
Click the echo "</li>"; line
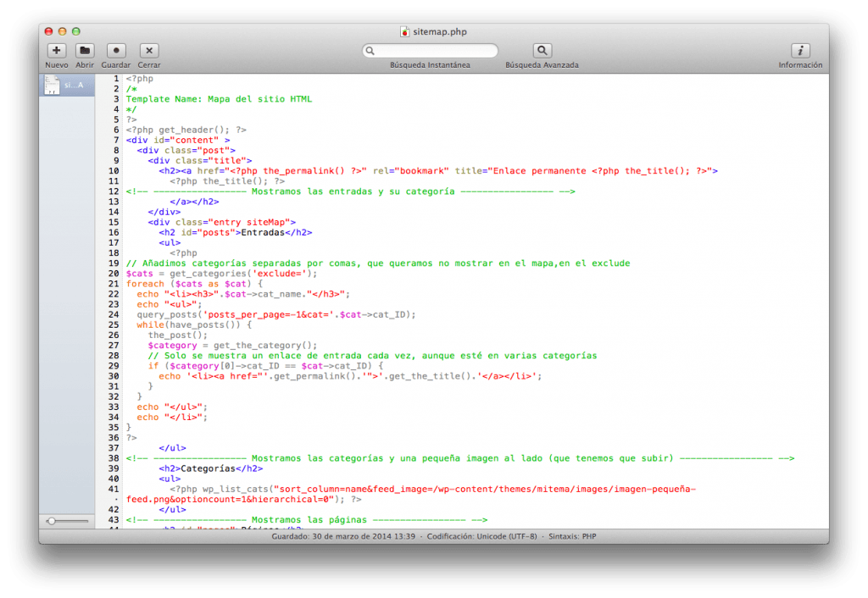tap(172, 417)
